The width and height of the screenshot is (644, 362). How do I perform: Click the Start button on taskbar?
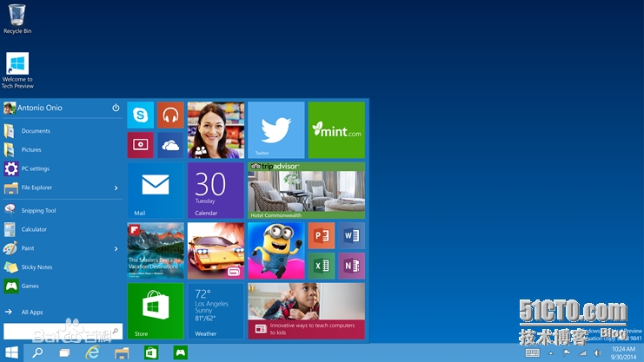coord(11,352)
